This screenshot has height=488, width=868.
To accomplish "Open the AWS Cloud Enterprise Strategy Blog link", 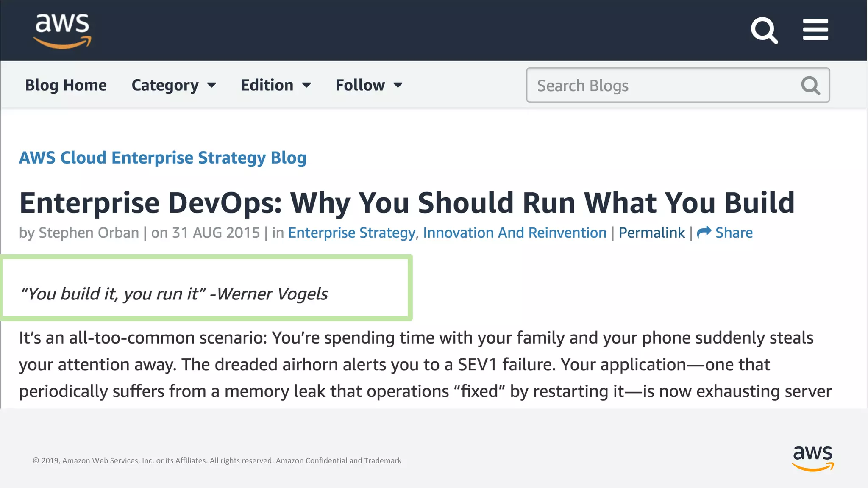I will (x=163, y=158).
